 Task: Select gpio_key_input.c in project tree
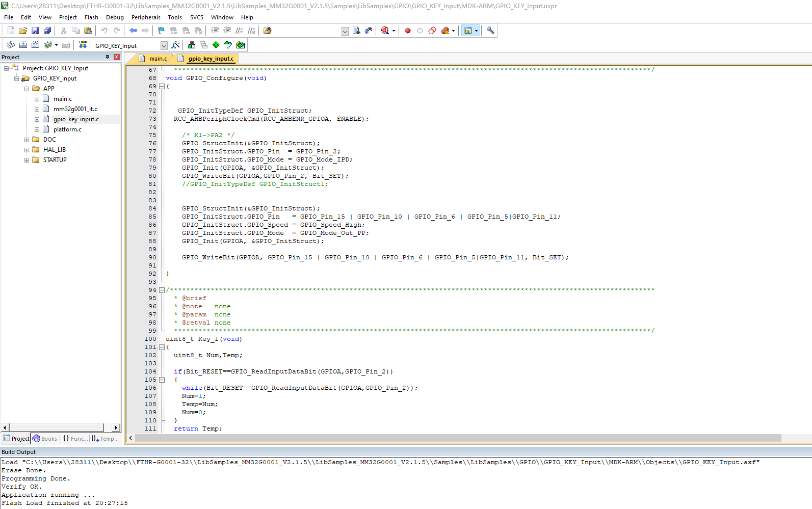pos(76,119)
